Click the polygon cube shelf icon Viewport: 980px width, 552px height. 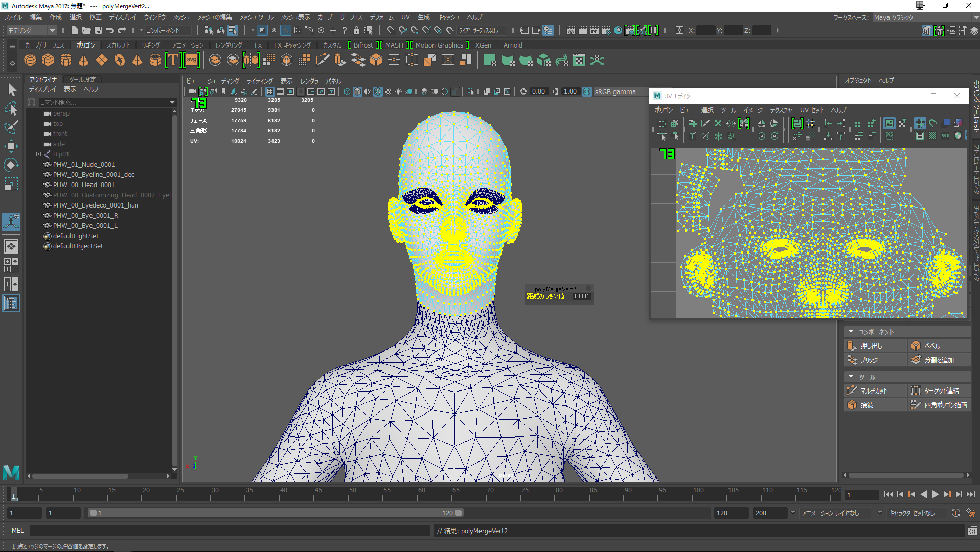[48, 60]
